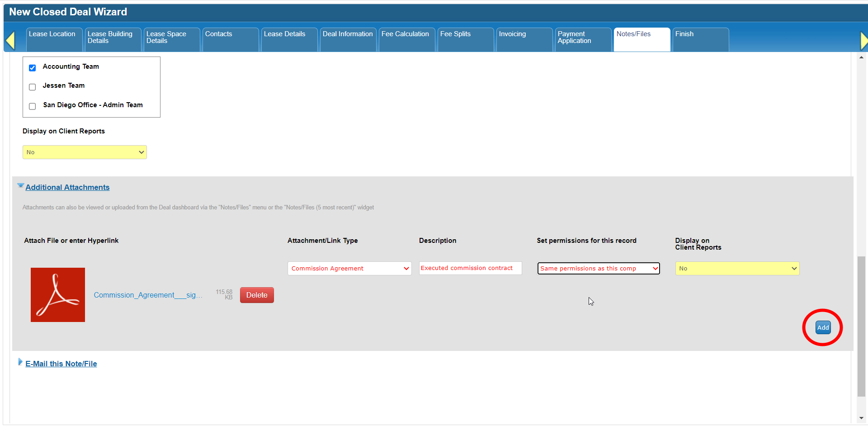This screenshot has width=868, height=426.
Task: Open the Commission Agreement type dropdown
Action: coord(349,269)
